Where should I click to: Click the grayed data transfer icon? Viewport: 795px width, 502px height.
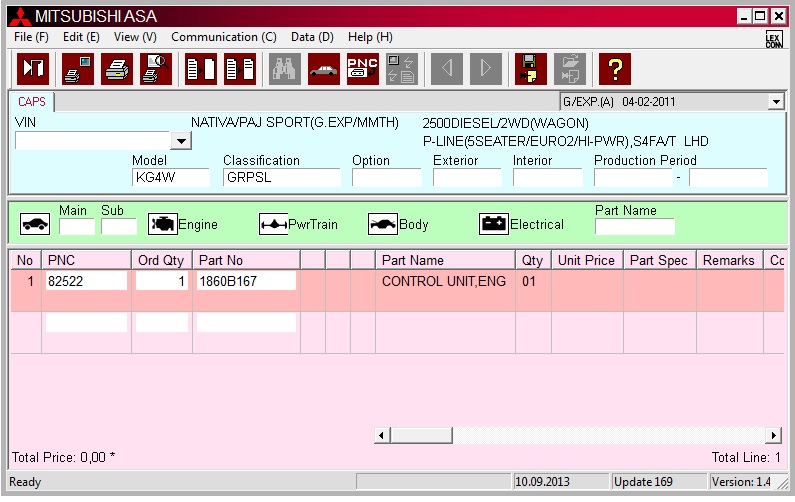tap(402, 69)
